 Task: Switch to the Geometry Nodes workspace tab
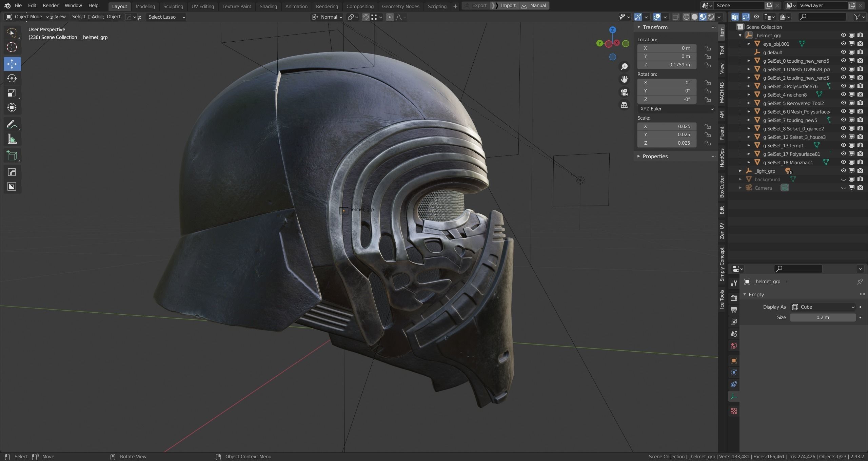click(400, 6)
